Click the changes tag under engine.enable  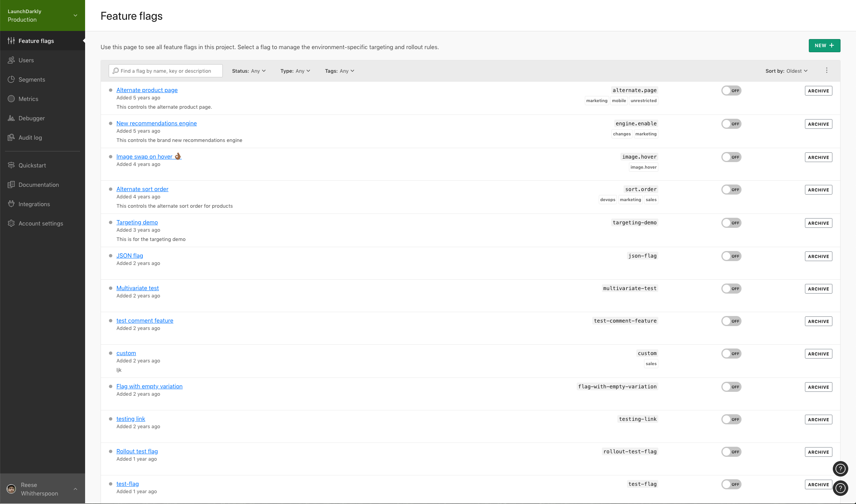click(x=622, y=134)
